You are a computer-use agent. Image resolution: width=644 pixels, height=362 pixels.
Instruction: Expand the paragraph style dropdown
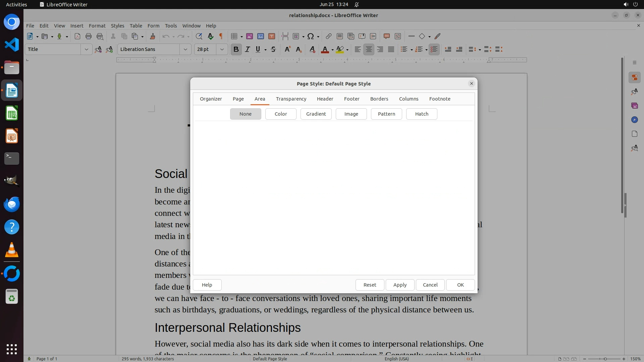pyautogui.click(x=86, y=49)
